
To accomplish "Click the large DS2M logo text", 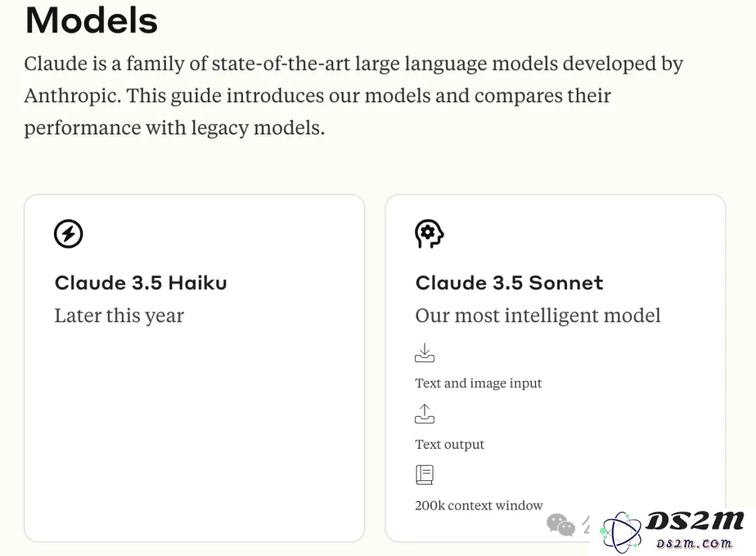I will coord(695,521).
